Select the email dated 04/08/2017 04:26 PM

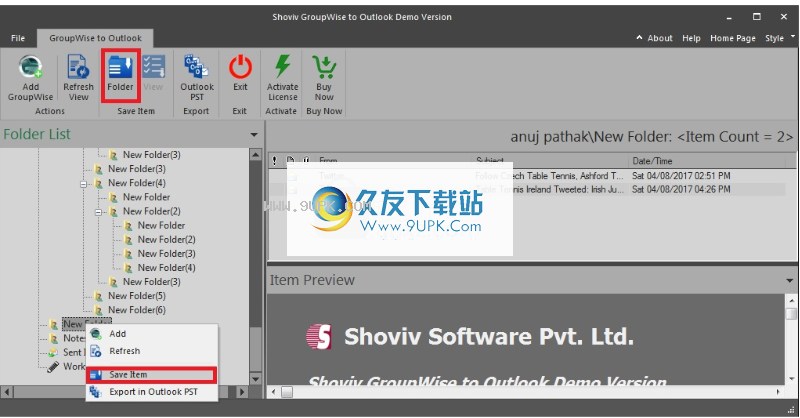point(527,189)
